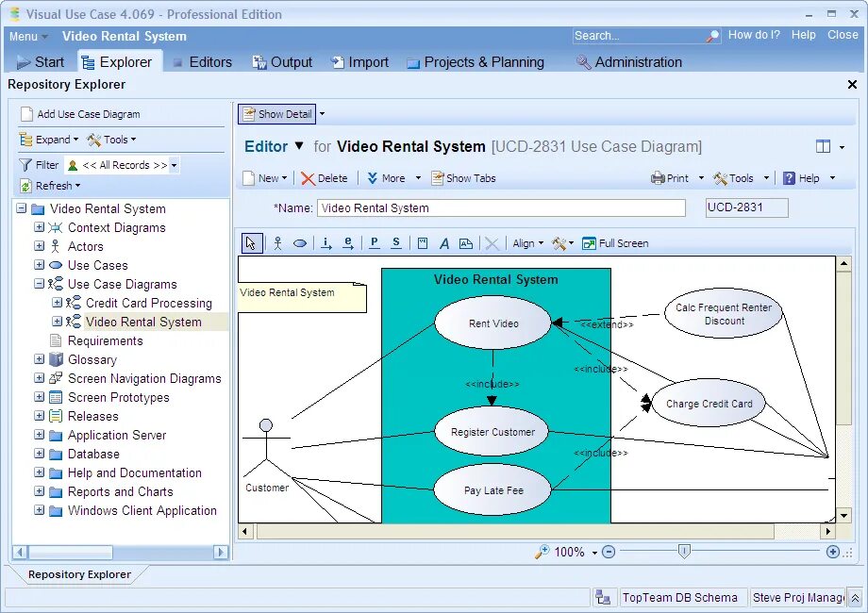Select Requirements in the tree
Screen dimensions: 868x613
105,340
